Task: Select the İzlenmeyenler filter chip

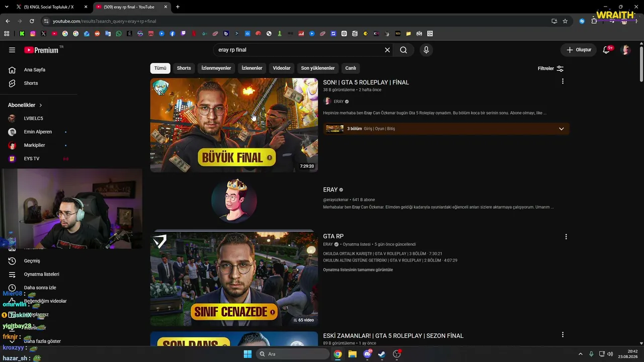Action: 216,68
